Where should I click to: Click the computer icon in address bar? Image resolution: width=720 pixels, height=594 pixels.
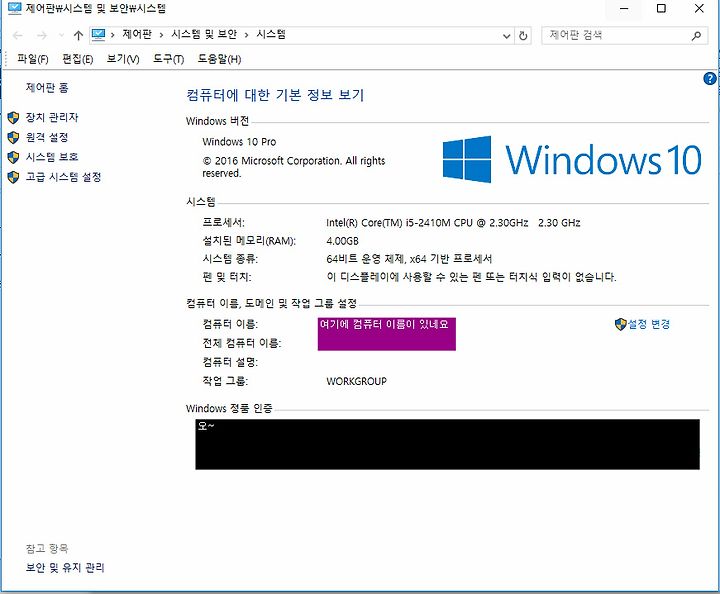(98, 35)
